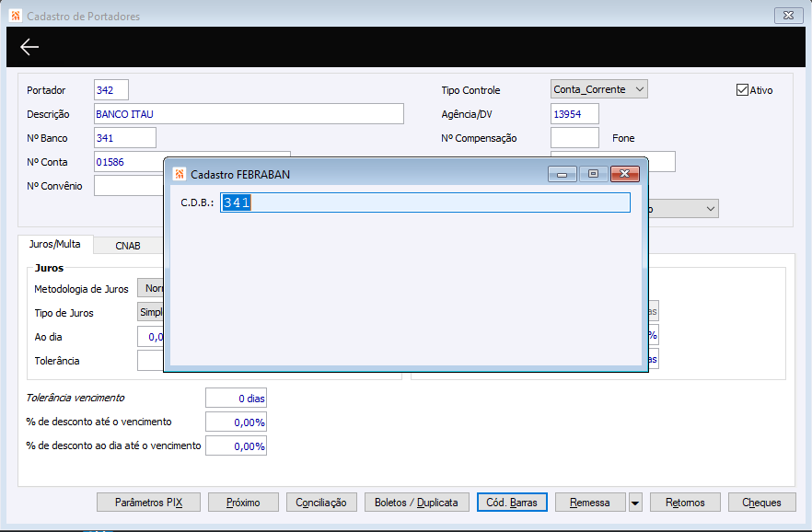The image size is (812, 532).
Task: Close the Cadastro FEBRABAN dialog
Action: tap(624, 174)
